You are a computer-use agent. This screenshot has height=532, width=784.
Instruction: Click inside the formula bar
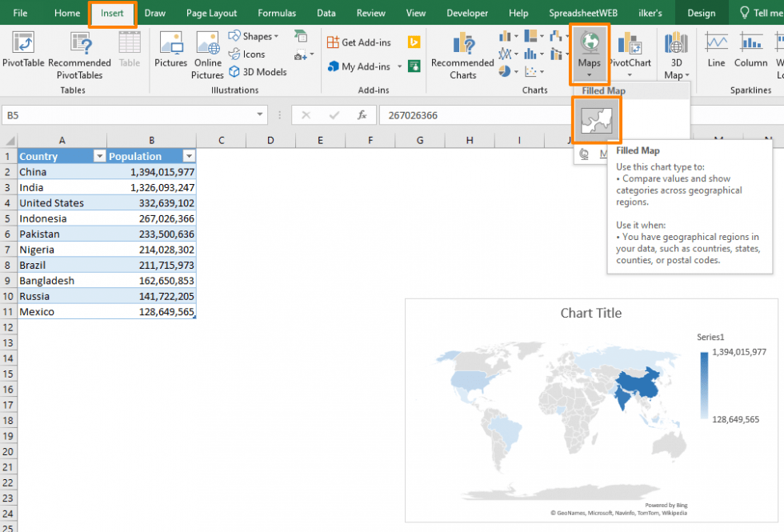[x=448, y=114]
